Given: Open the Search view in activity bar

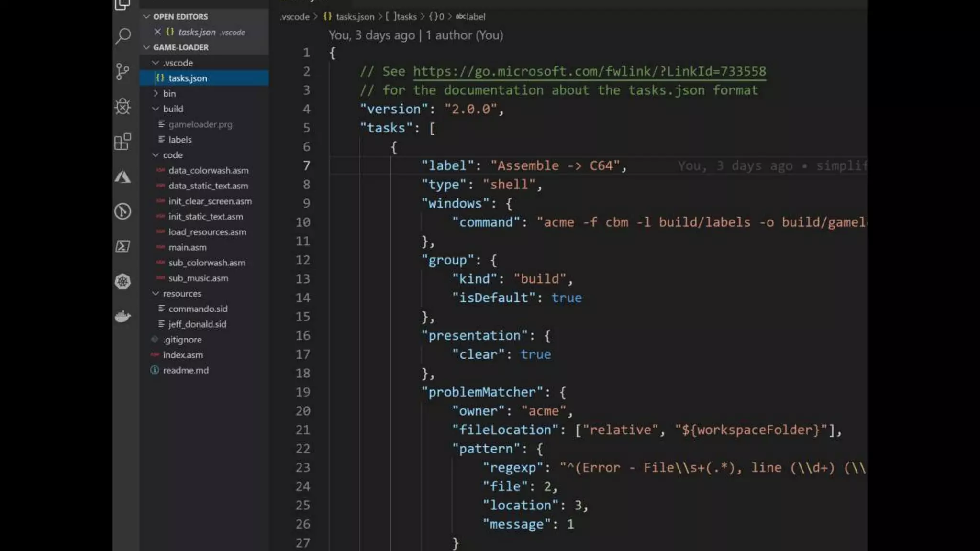Looking at the screenshot, I should tap(123, 36).
